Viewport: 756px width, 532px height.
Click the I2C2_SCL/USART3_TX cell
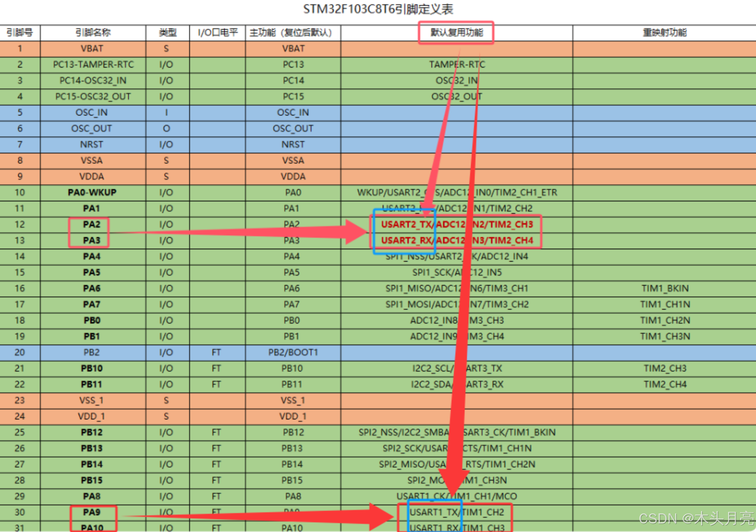coord(457,368)
